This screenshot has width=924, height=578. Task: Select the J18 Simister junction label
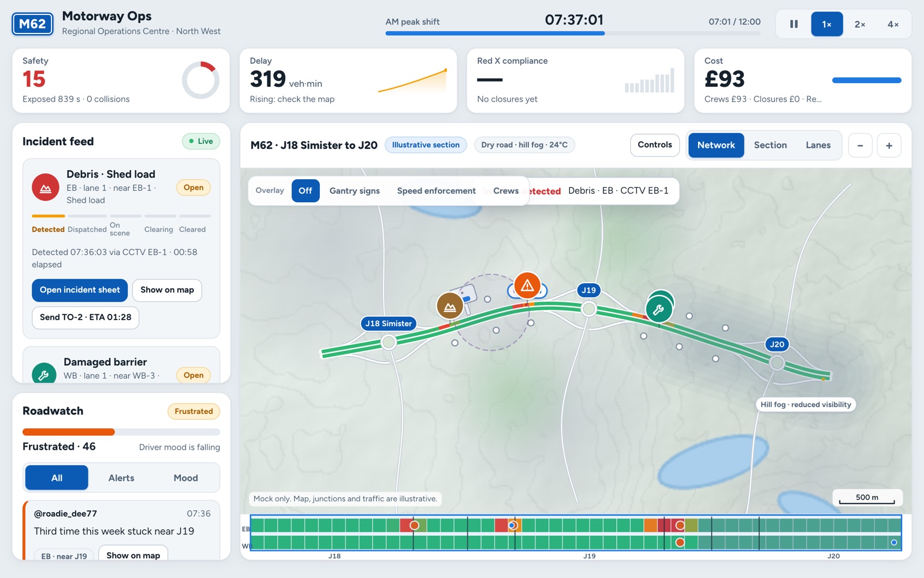[389, 324]
